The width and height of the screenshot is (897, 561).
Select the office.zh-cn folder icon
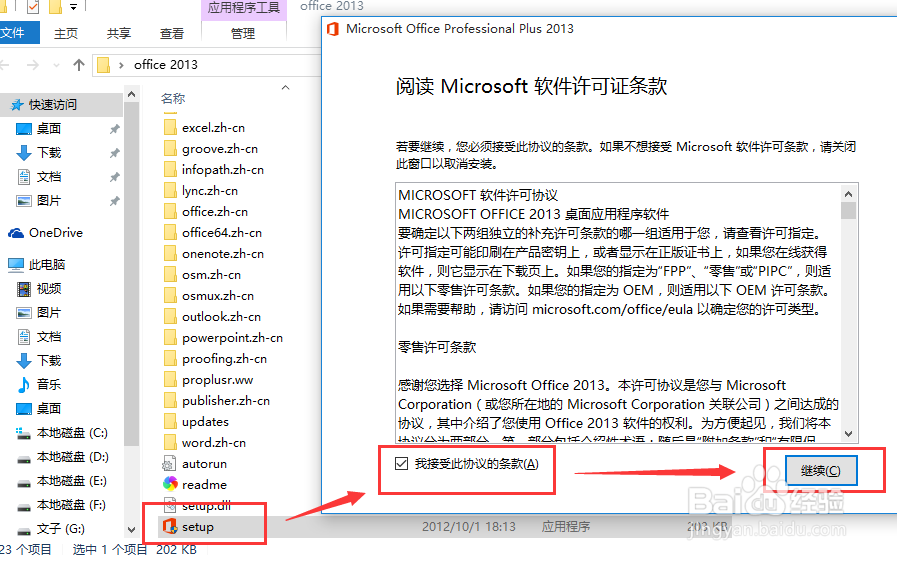pos(170,212)
